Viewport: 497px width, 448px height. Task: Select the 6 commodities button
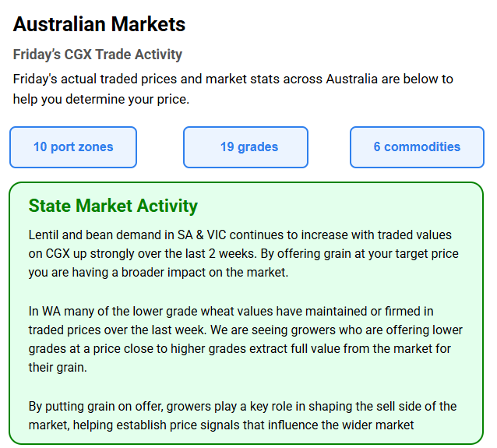(x=417, y=146)
